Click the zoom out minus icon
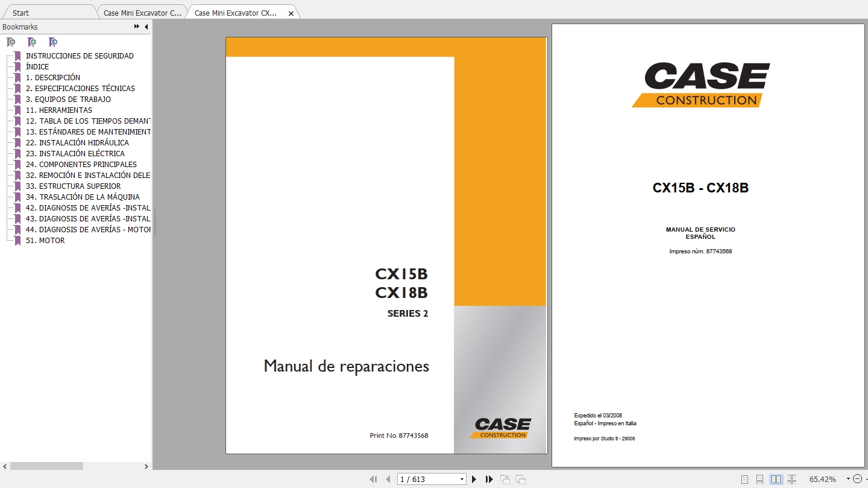868x488 pixels. tap(857, 479)
